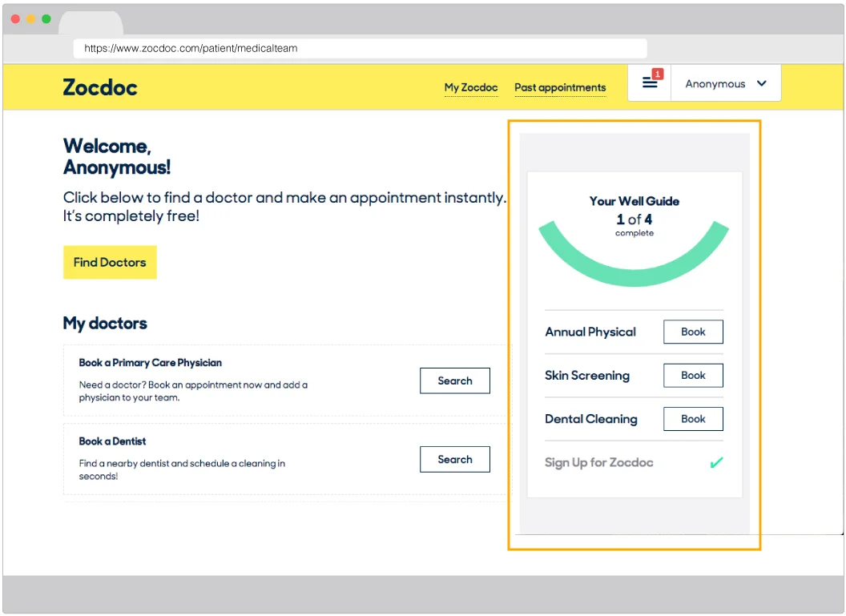Go to Past appointments
The width and height of the screenshot is (846, 616).
tap(560, 87)
